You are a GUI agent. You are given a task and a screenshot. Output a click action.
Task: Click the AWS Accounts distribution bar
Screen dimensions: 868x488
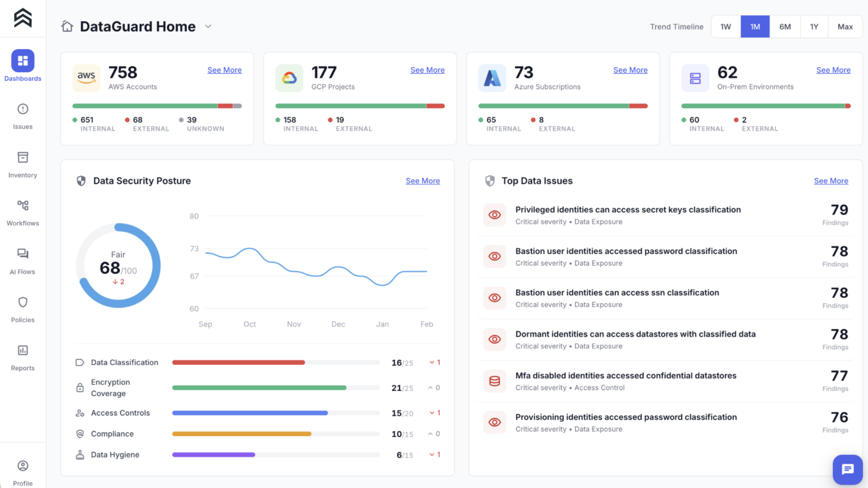click(157, 106)
